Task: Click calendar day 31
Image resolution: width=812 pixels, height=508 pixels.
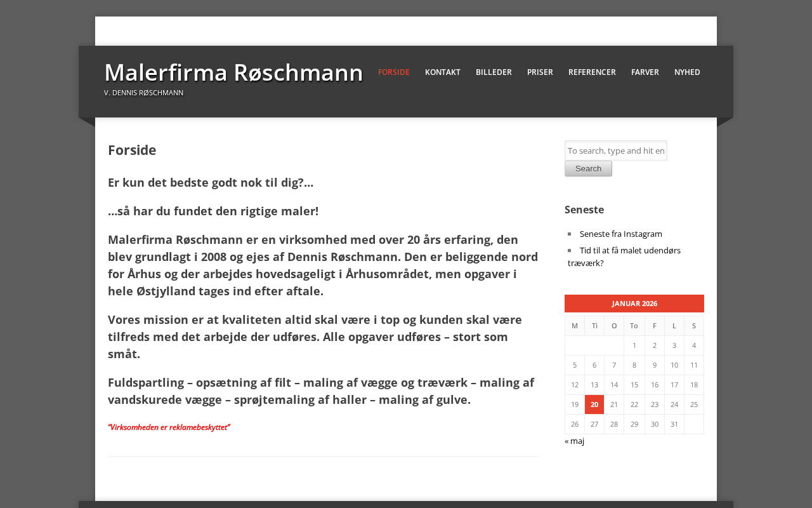Action: coord(674,424)
